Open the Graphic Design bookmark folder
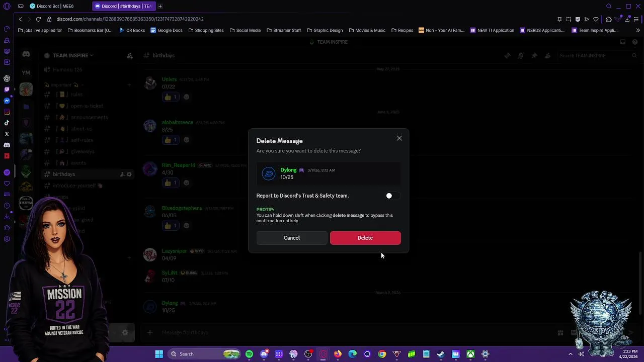Viewport: 644px width, 362px height. pos(325,30)
